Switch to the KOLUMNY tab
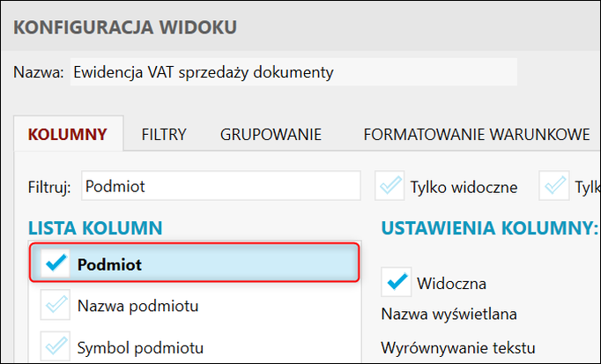The width and height of the screenshot is (601, 364). coord(68,135)
